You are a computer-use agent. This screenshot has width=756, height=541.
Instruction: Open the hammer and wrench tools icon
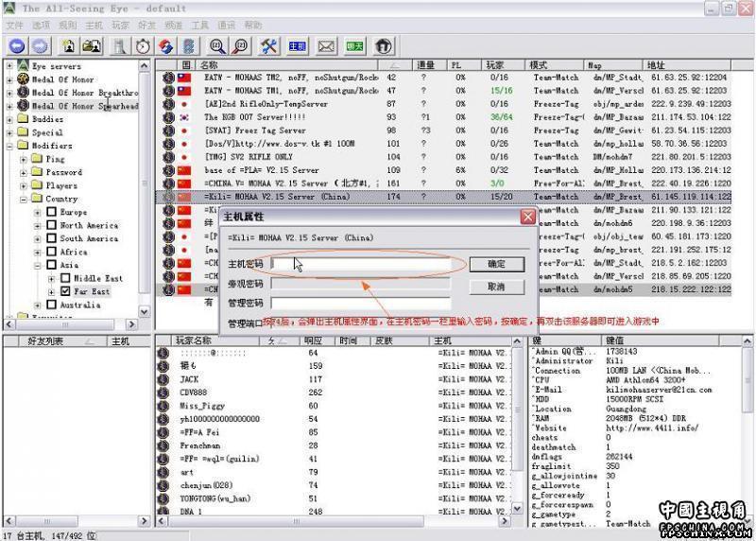point(268,46)
